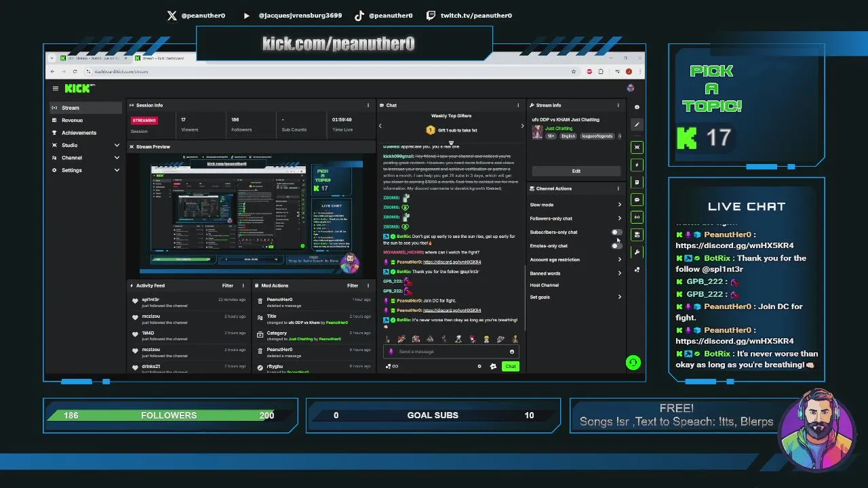Open chat settings gear icon

(479, 366)
